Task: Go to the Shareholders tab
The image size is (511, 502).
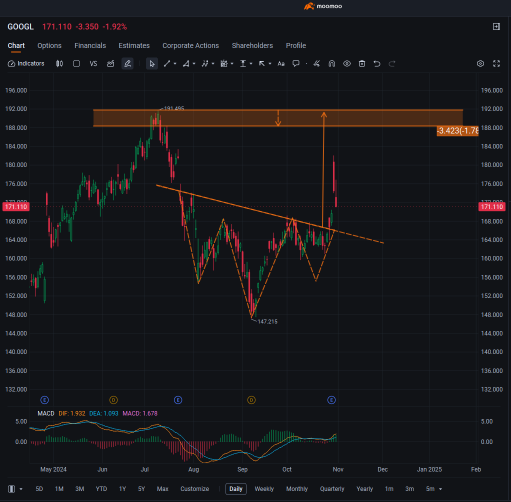Action: point(252,46)
